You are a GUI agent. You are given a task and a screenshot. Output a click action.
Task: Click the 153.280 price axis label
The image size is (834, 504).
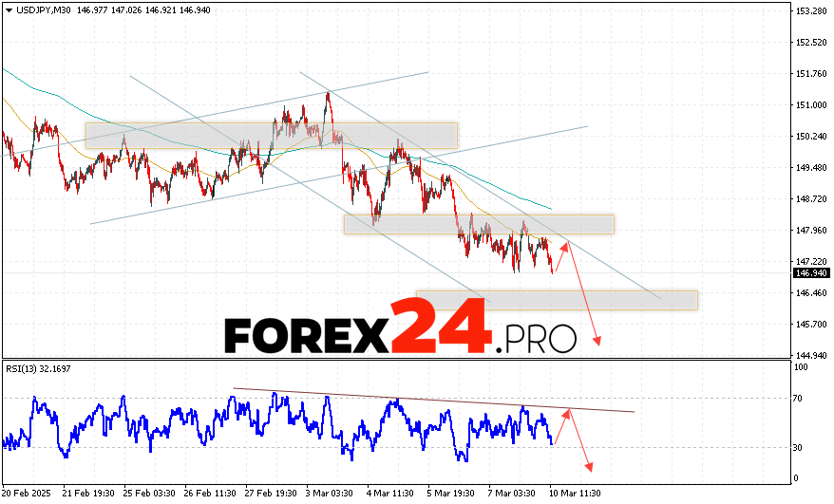pos(809,11)
